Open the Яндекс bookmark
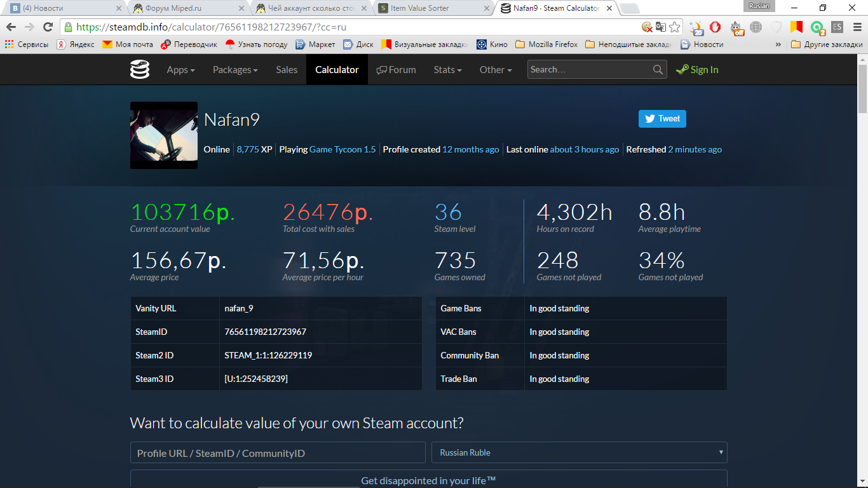This screenshot has height=488, width=868. click(76, 44)
